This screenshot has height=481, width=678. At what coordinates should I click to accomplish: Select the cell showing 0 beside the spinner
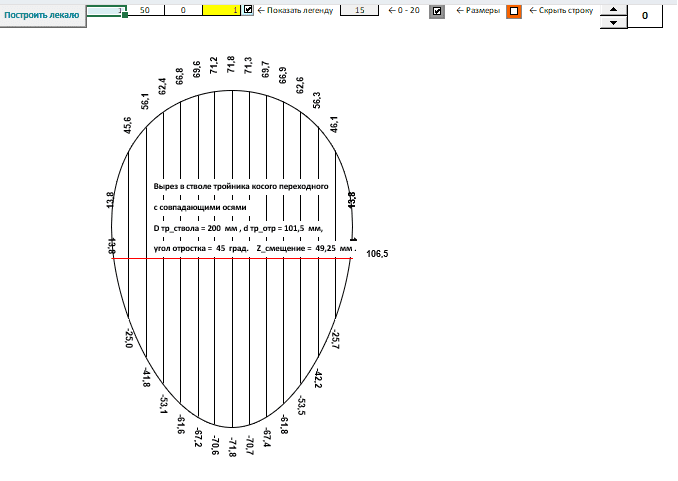645,16
